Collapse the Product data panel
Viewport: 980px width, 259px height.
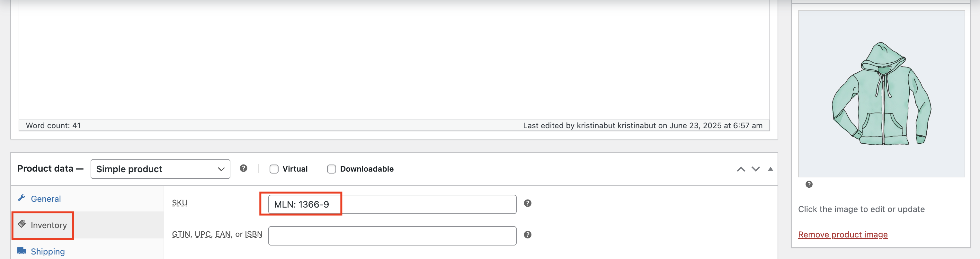(771, 169)
